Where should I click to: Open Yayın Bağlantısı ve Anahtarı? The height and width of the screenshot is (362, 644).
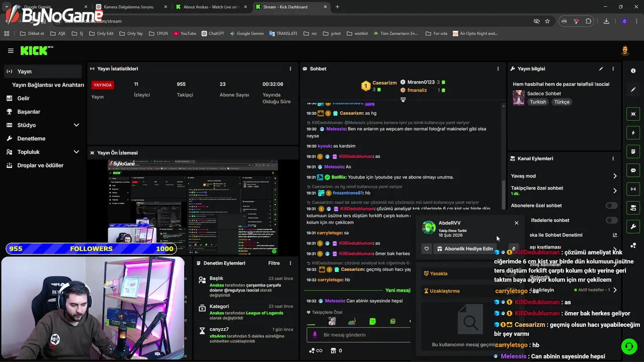pos(48,85)
